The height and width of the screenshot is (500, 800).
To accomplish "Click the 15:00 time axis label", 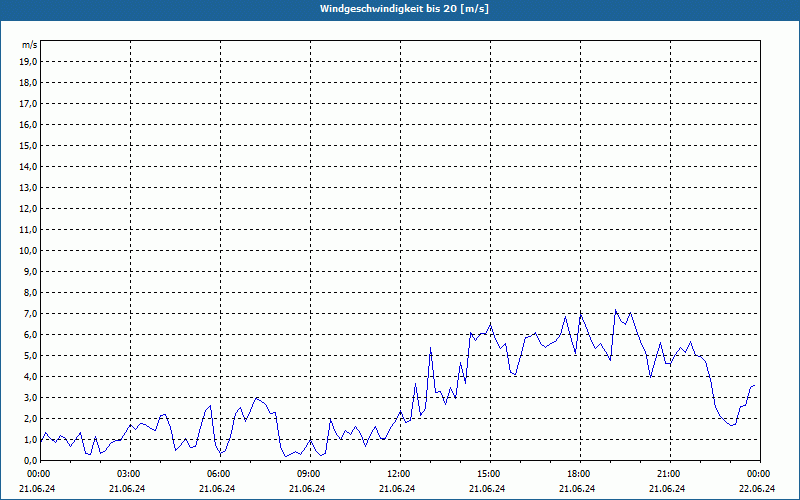I will click(490, 474).
